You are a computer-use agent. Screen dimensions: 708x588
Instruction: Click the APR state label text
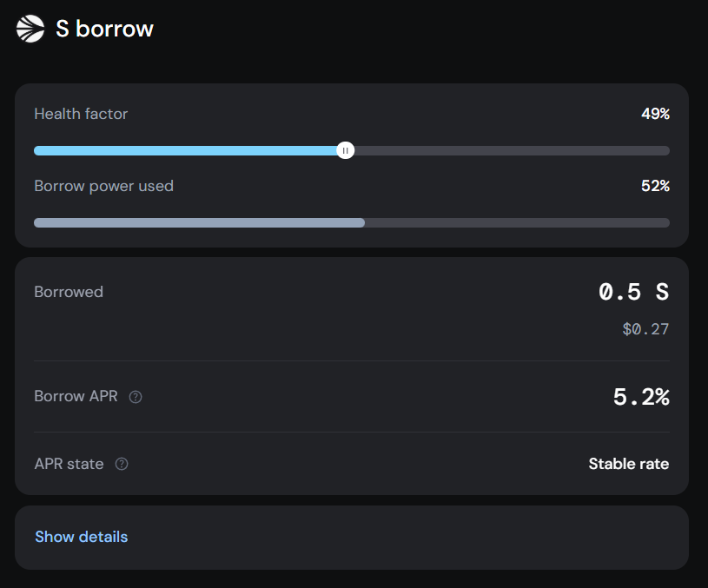[69, 464]
